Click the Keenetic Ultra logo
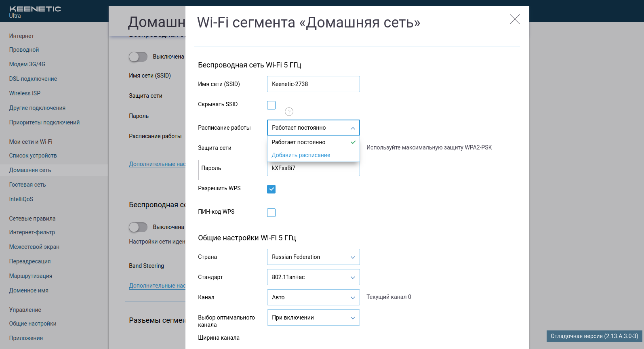The image size is (644, 349). tap(35, 12)
